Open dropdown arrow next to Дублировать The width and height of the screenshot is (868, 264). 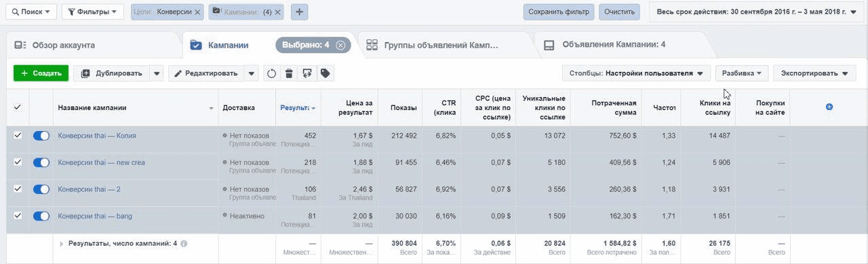157,73
